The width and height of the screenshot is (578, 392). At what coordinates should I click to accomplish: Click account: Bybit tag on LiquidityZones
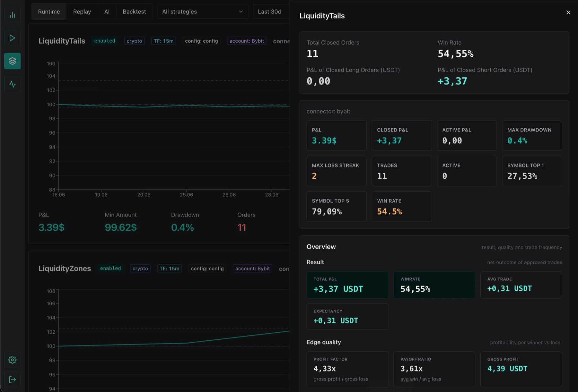point(252,268)
